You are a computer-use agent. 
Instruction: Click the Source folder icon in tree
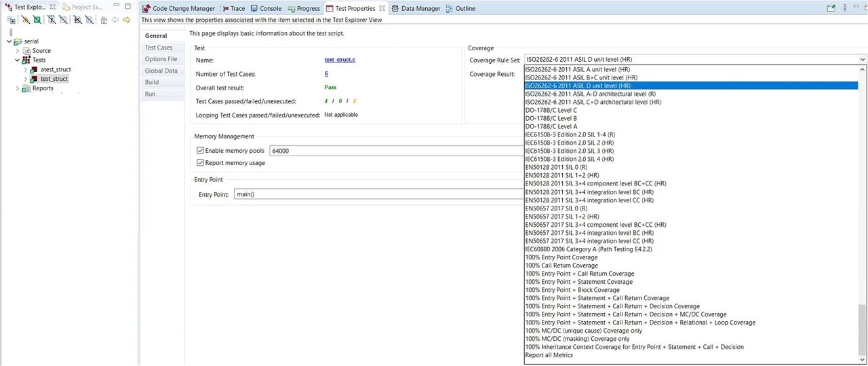tap(26, 51)
